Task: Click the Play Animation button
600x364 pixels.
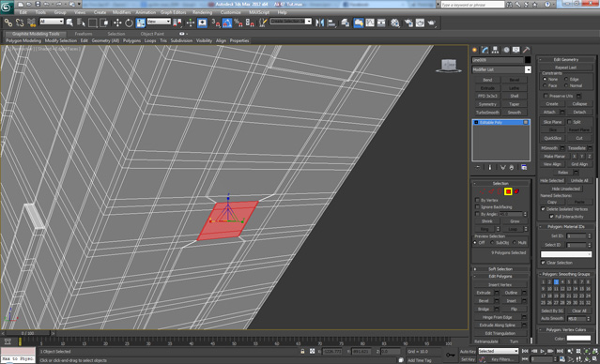Action: click(543, 351)
